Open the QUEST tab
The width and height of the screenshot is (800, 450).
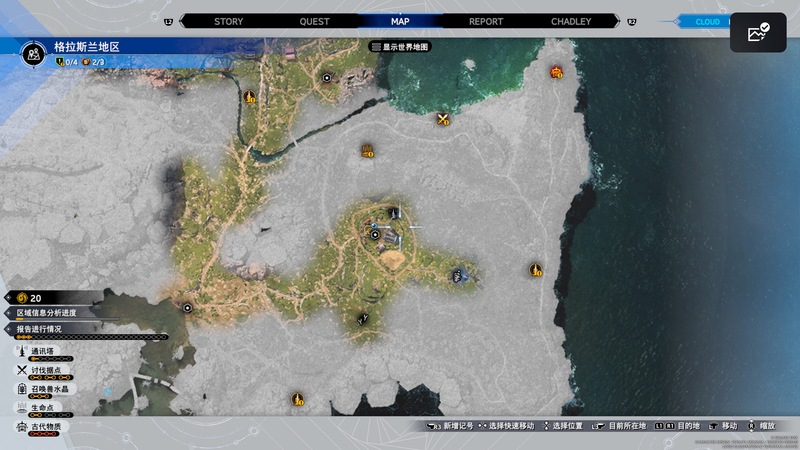(x=314, y=21)
